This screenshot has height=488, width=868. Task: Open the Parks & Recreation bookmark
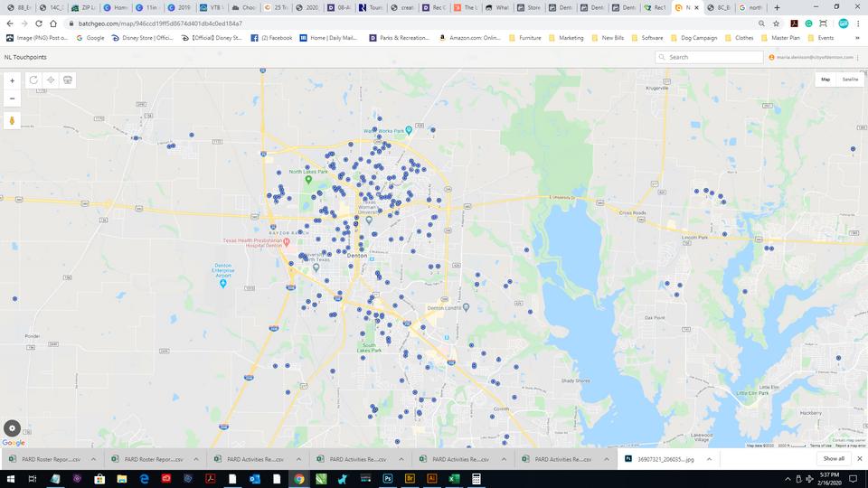click(x=399, y=38)
